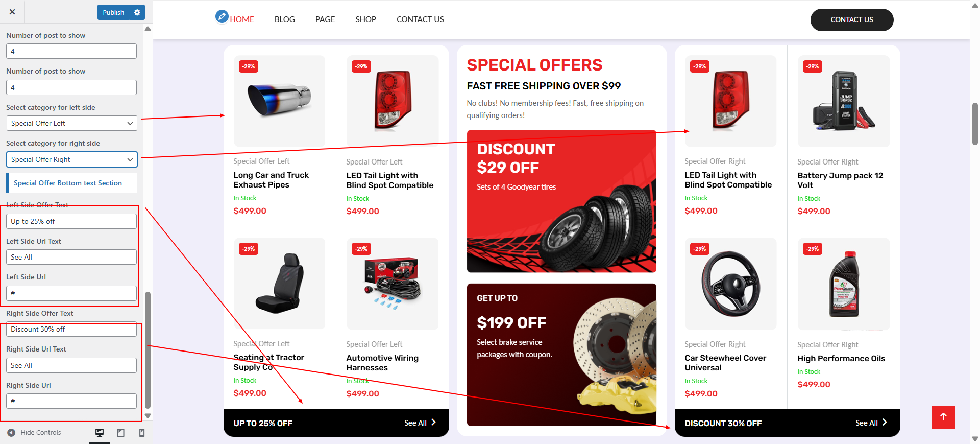
Task: Click arrow next to See All under 30% off
Action: coord(885,423)
